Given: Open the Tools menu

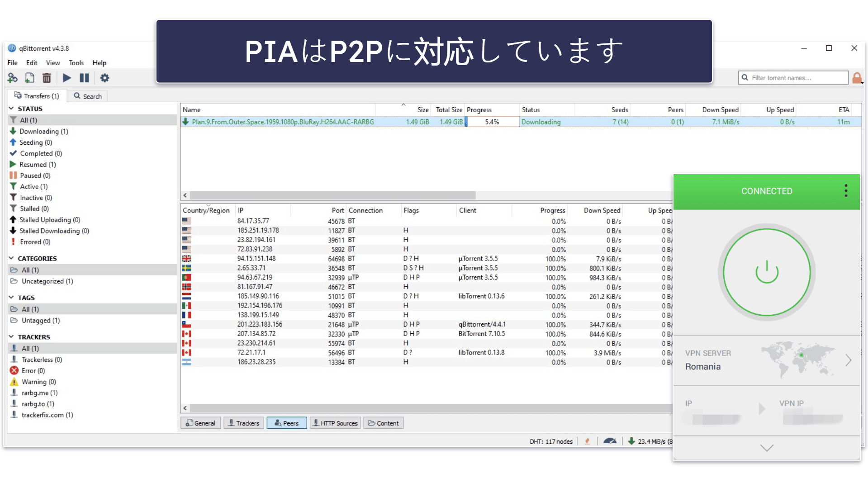Looking at the screenshot, I should (76, 63).
